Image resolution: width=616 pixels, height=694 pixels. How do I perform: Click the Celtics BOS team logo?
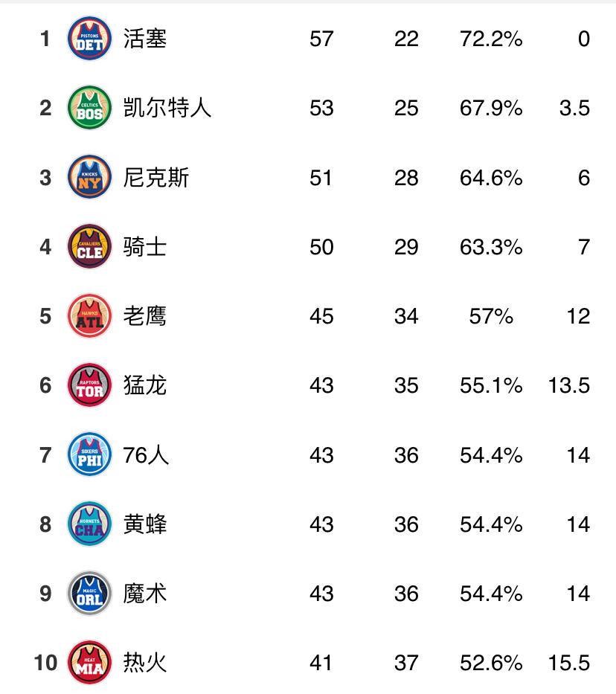pyautogui.click(x=89, y=108)
